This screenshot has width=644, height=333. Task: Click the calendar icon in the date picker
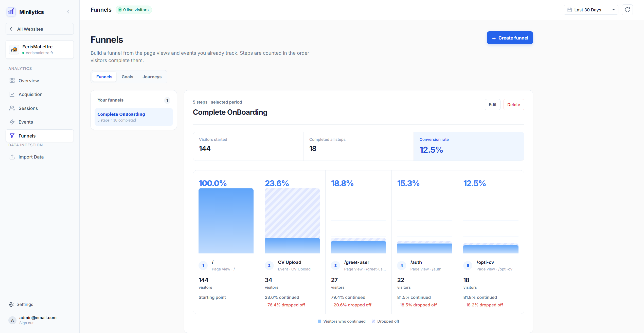[x=569, y=10]
